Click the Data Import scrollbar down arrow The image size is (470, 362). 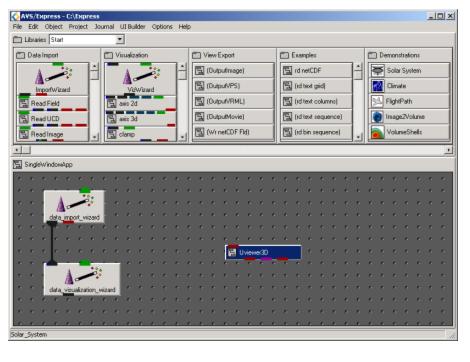pyautogui.click(x=95, y=137)
